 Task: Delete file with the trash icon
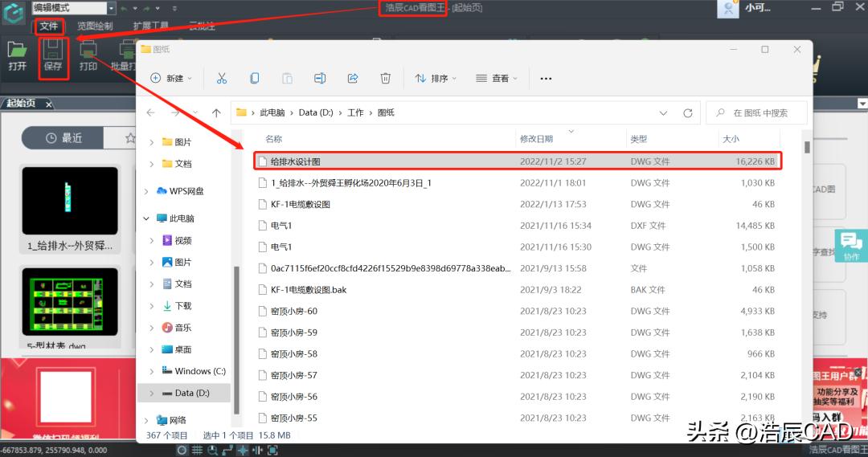click(x=385, y=78)
